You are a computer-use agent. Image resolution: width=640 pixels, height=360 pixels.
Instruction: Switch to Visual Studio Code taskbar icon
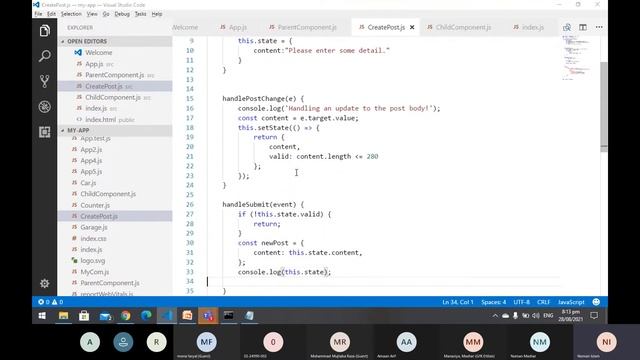click(x=167, y=316)
